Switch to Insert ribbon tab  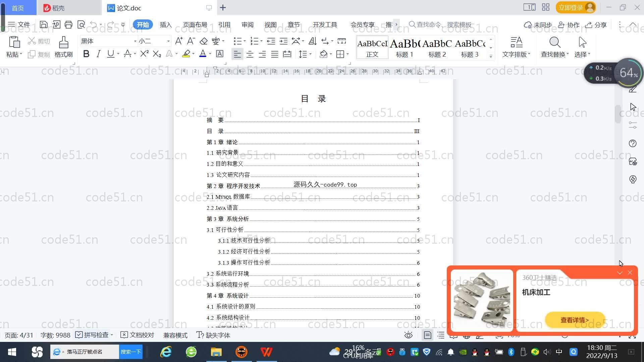pyautogui.click(x=166, y=24)
